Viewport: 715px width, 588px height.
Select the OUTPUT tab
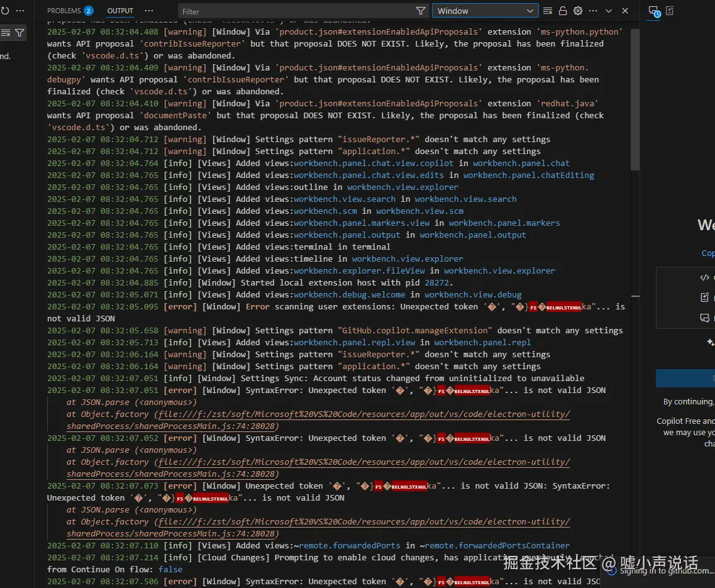120,11
